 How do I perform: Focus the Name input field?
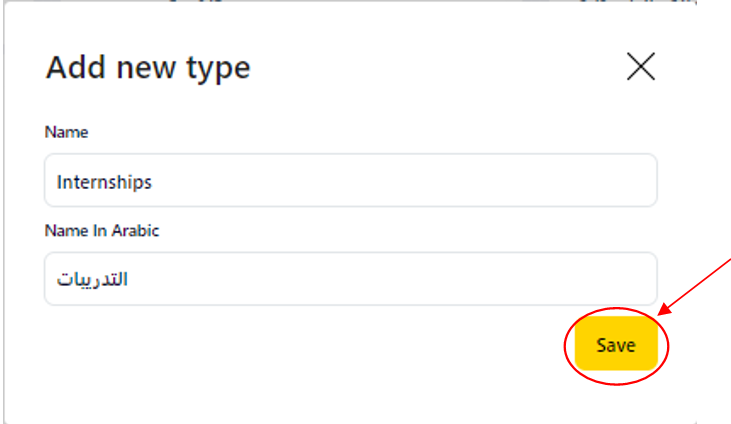350,181
